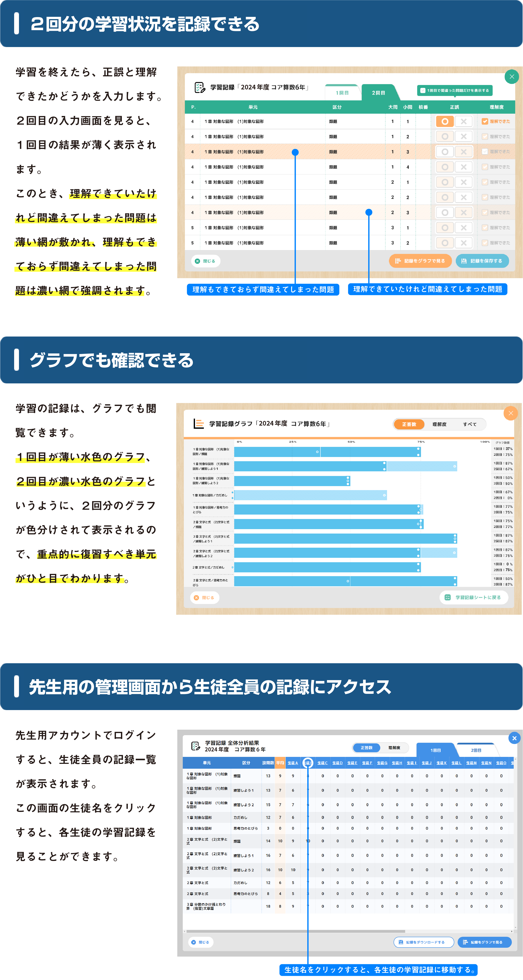Mark 大問2 小問1 wrong with the × button
Screen dimensions: 523x980
tap(464, 182)
